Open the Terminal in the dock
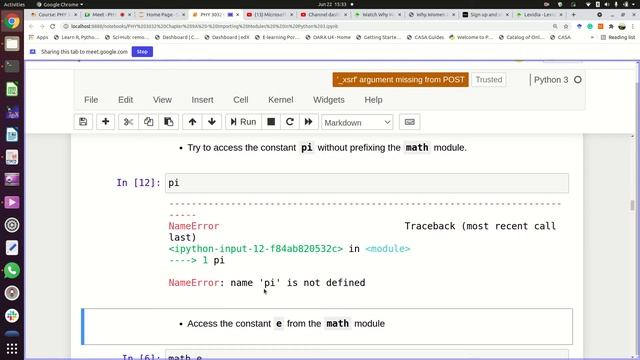 click(x=12, y=67)
